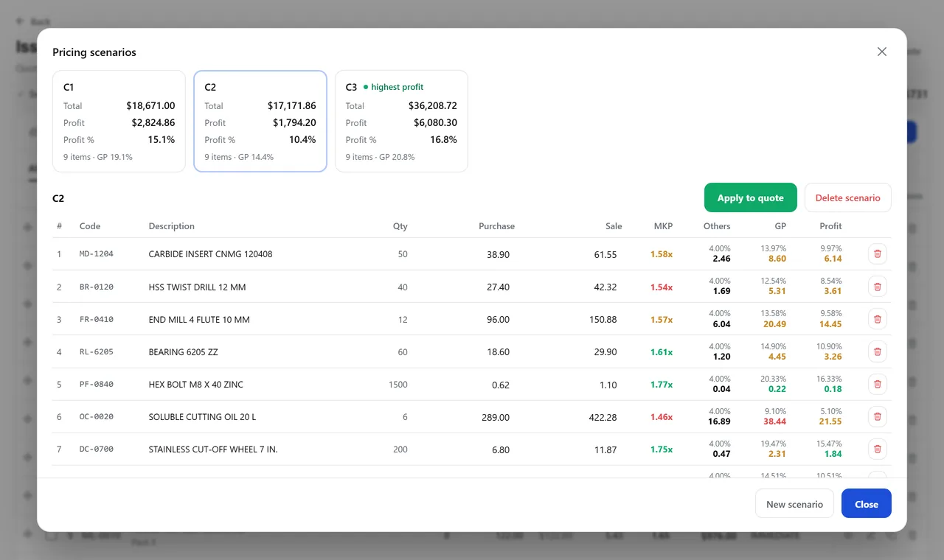This screenshot has width=944, height=560.
Task: Click code OC-0020
Action: [x=97, y=416]
